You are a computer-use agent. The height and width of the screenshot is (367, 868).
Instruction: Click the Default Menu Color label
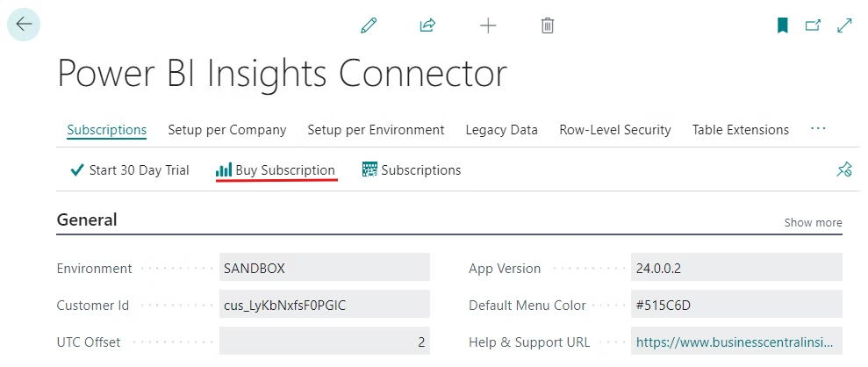coord(527,305)
